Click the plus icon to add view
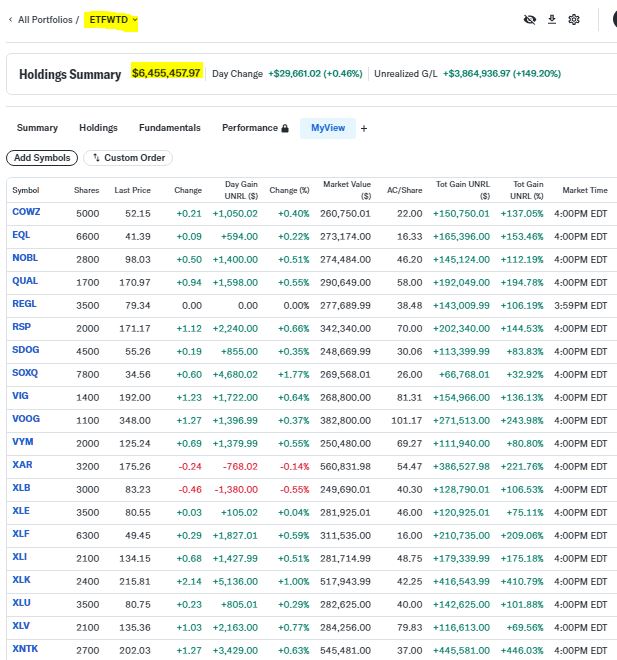This screenshot has width=617, height=660. 364,128
